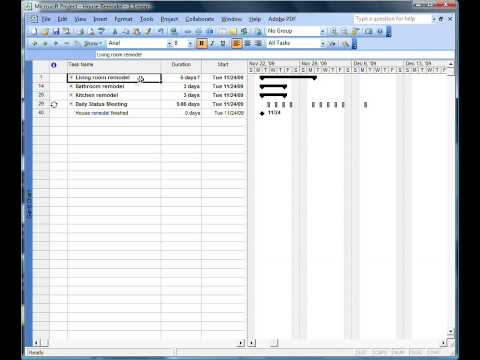Click the Indent task arrow icon

point(45,43)
